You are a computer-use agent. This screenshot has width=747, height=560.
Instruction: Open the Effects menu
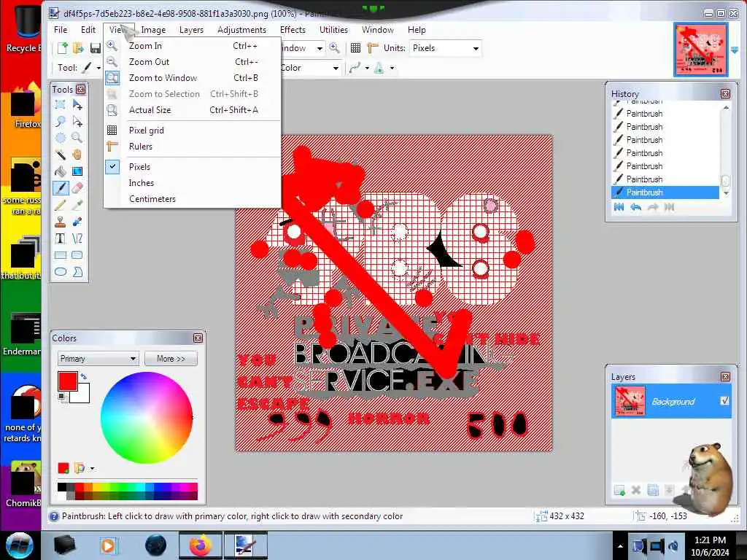293,29
